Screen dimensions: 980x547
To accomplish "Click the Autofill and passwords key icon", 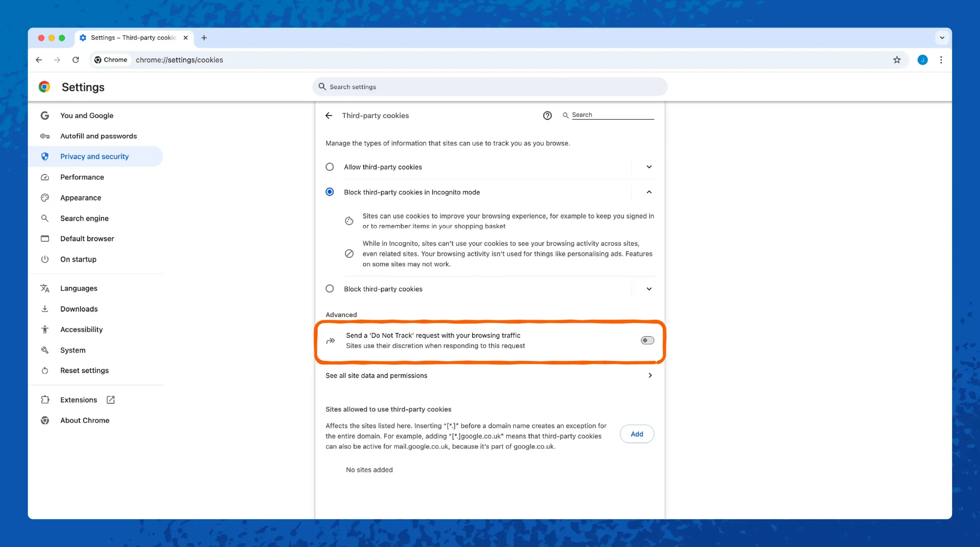I will [x=45, y=136].
